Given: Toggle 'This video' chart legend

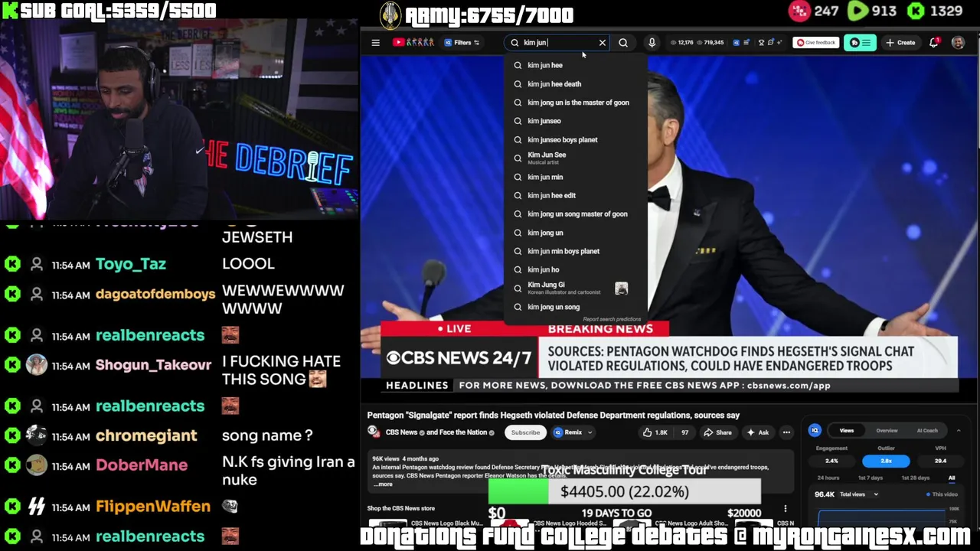Looking at the screenshot, I should (x=941, y=494).
